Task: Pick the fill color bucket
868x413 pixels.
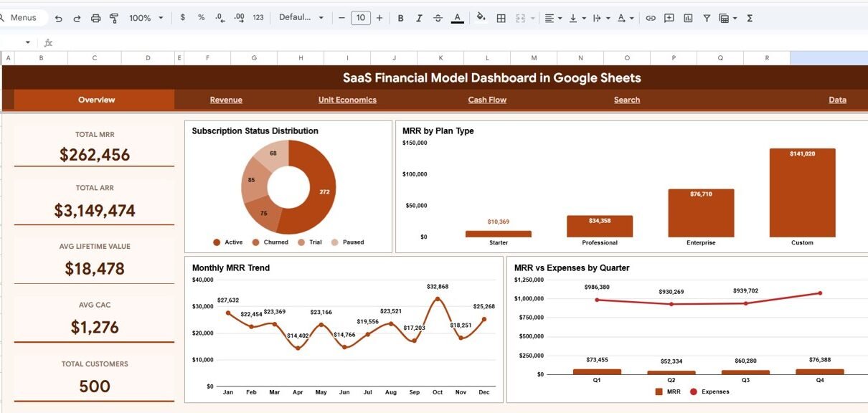Action: tap(481, 18)
